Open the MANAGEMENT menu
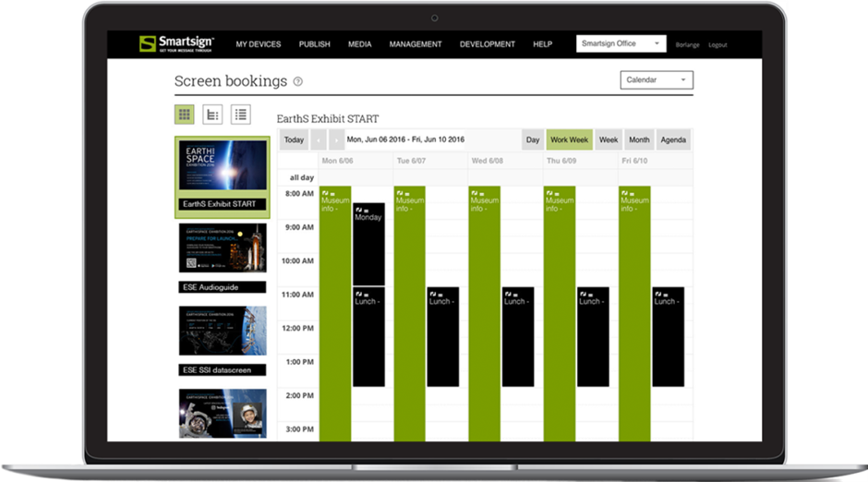Screen dimensions: 868x482 [416, 44]
